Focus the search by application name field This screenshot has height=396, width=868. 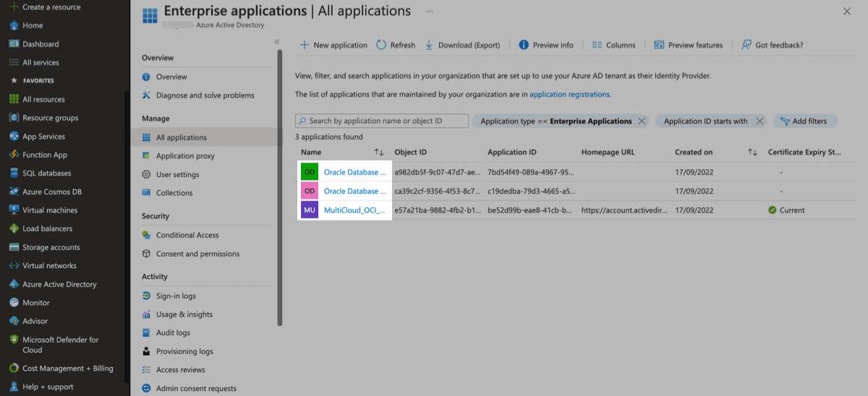pyautogui.click(x=382, y=121)
